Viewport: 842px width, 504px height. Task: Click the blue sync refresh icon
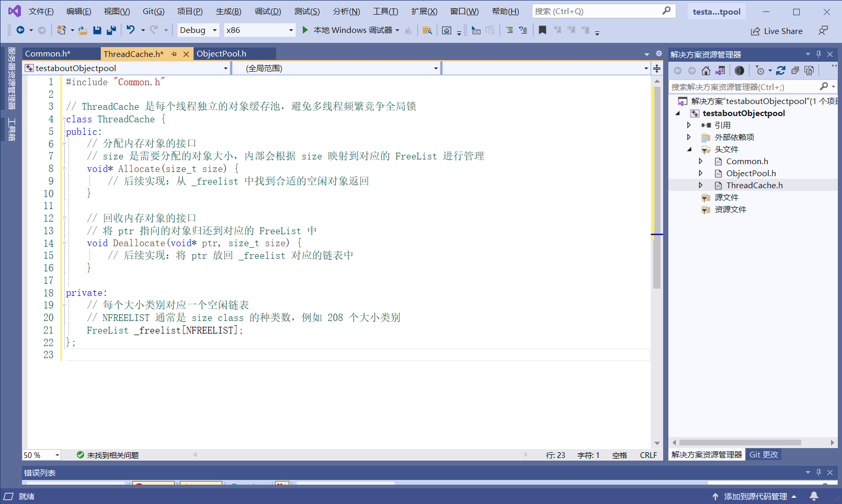(x=781, y=71)
